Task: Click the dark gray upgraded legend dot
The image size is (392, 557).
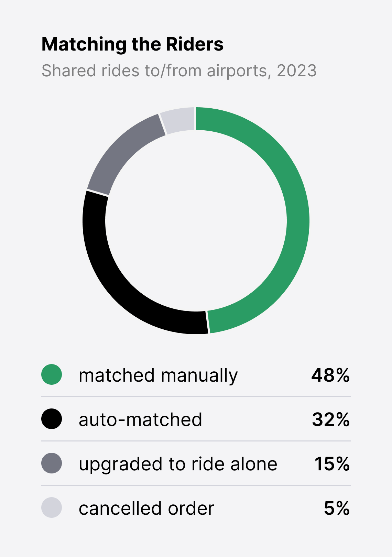Action: 52,463
